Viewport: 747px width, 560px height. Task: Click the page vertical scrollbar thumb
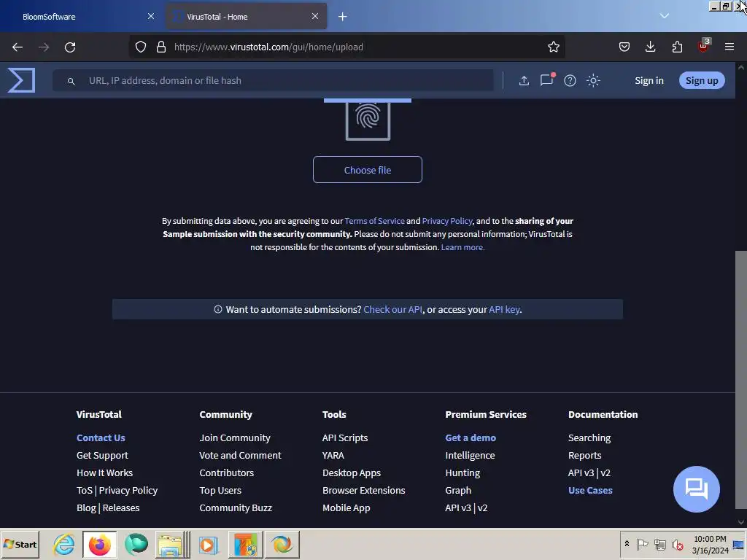point(741,378)
